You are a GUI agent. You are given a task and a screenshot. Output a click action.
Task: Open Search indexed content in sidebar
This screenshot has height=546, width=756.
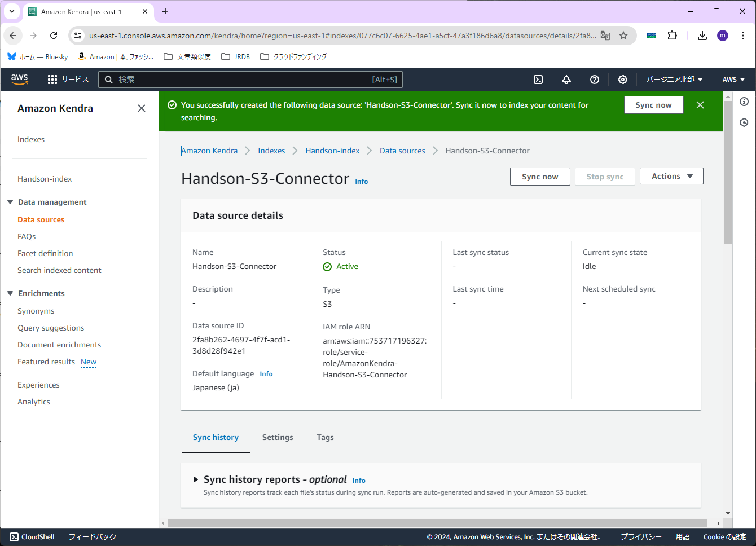pyautogui.click(x=59, y=270)
